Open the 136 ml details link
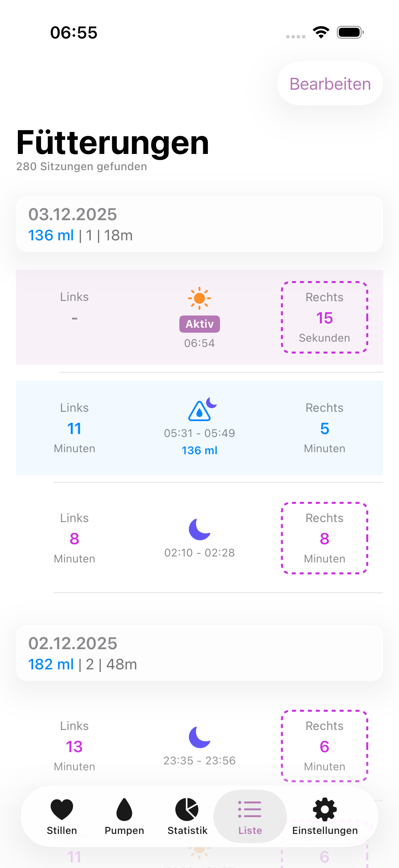This screenshot has width=399, height=868. click(51, 235)
